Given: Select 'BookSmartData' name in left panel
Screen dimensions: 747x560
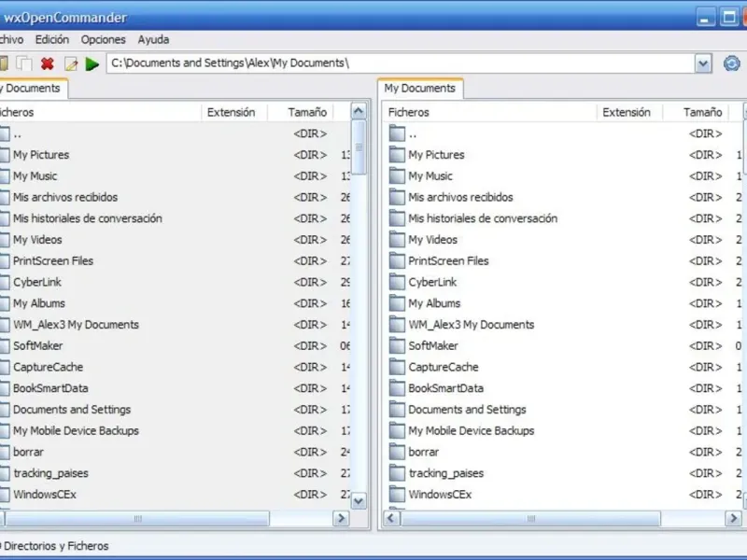Looking at the screenshot, I should click(50, 388).
